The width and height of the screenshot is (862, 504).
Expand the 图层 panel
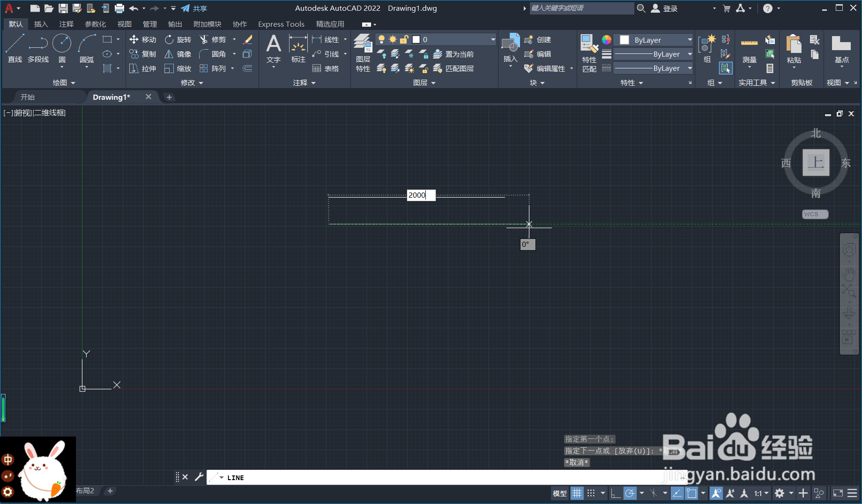424,83
